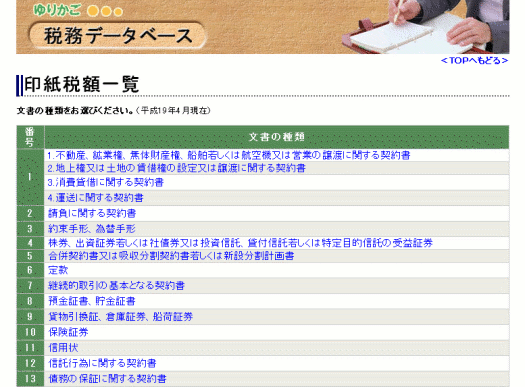Click the 保険証券 link

(x=68, y=332)
